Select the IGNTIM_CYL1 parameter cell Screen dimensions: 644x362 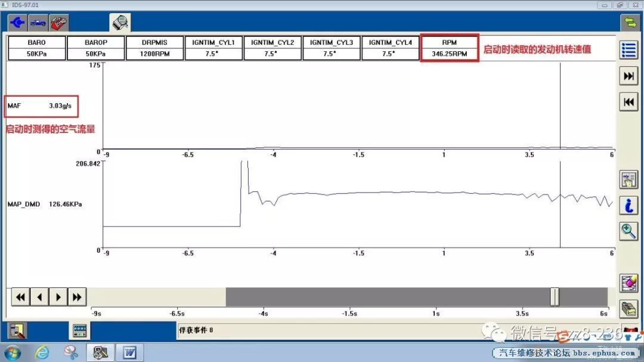(213, 48)
